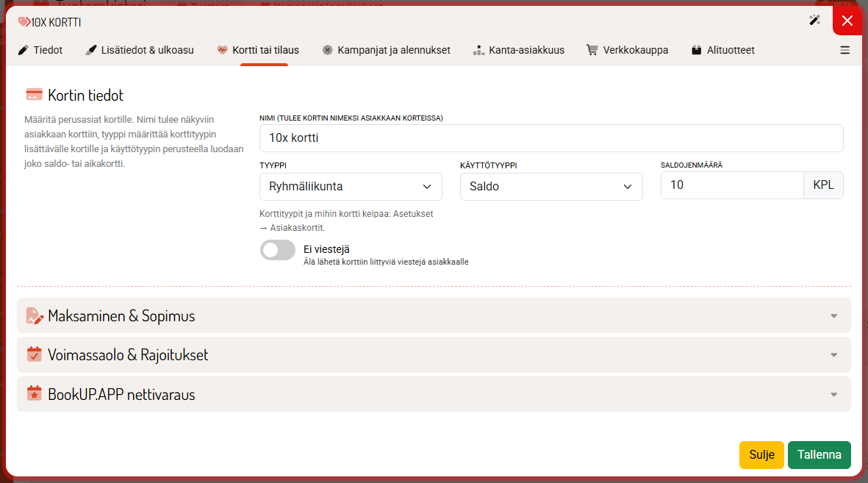Image resolution: width=868 pixels, height=483 pixels.
Task: Click the card name field containing 10x kortti
Action: (551, 138)
